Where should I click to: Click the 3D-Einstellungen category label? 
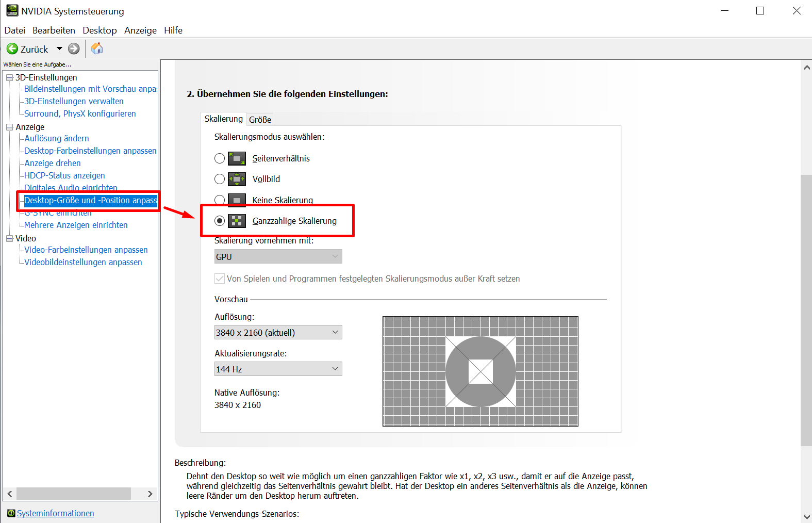click(x=46, y=77)
